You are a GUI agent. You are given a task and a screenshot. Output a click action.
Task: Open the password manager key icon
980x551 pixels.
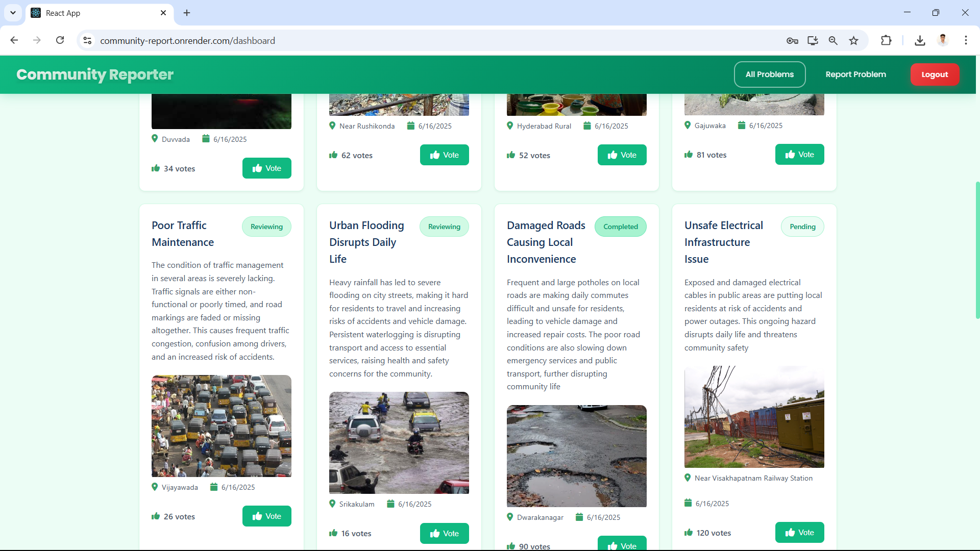pyautogui.click(x=792, y=41)
